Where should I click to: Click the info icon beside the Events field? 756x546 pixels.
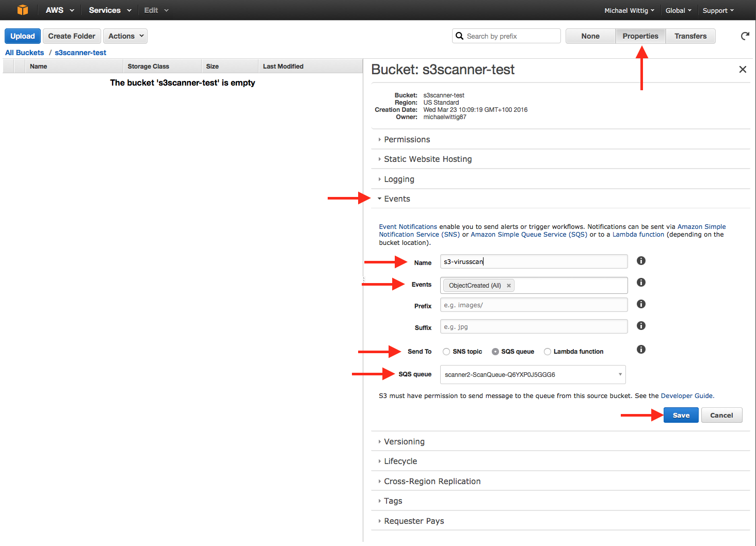[641, 283]
